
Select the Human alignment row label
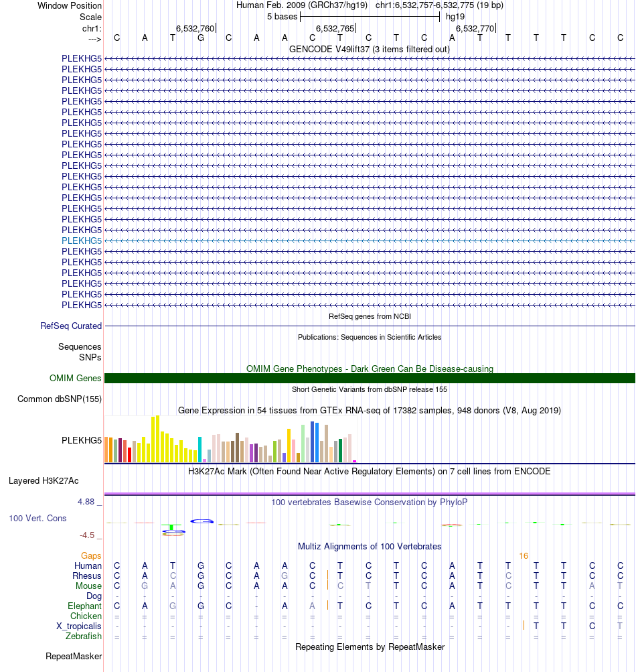[x=88, y=565]
